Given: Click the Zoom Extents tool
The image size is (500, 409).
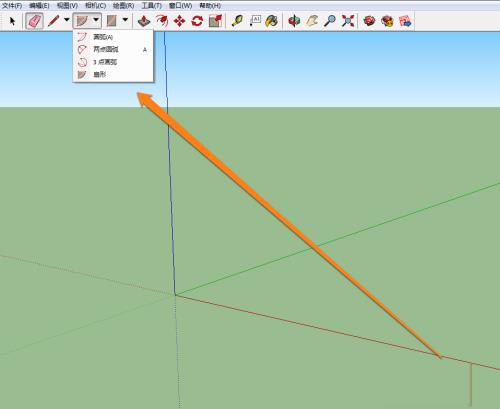Looking at the screenshot, I should click(348, 21).
